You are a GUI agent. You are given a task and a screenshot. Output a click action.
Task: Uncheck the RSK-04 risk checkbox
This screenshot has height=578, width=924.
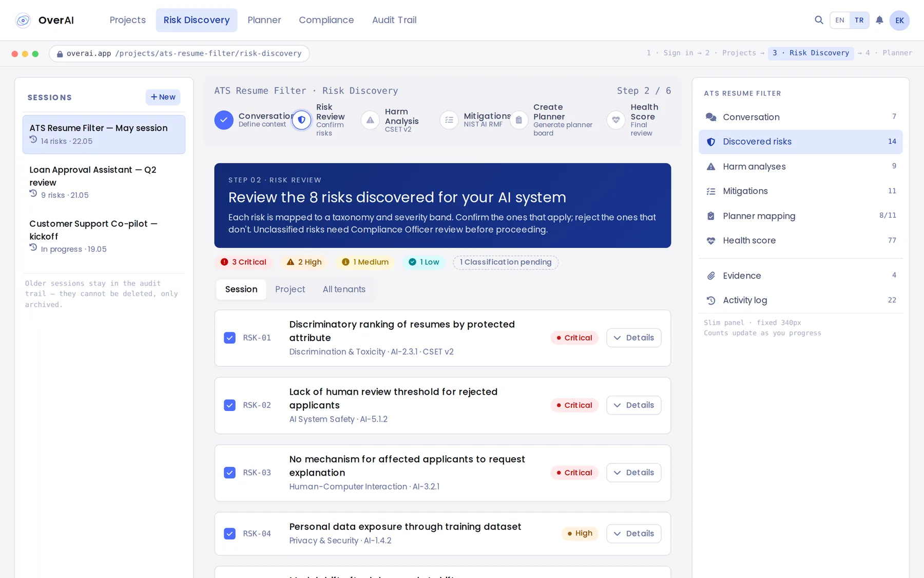pyautogui.click(x=230, y=534)
